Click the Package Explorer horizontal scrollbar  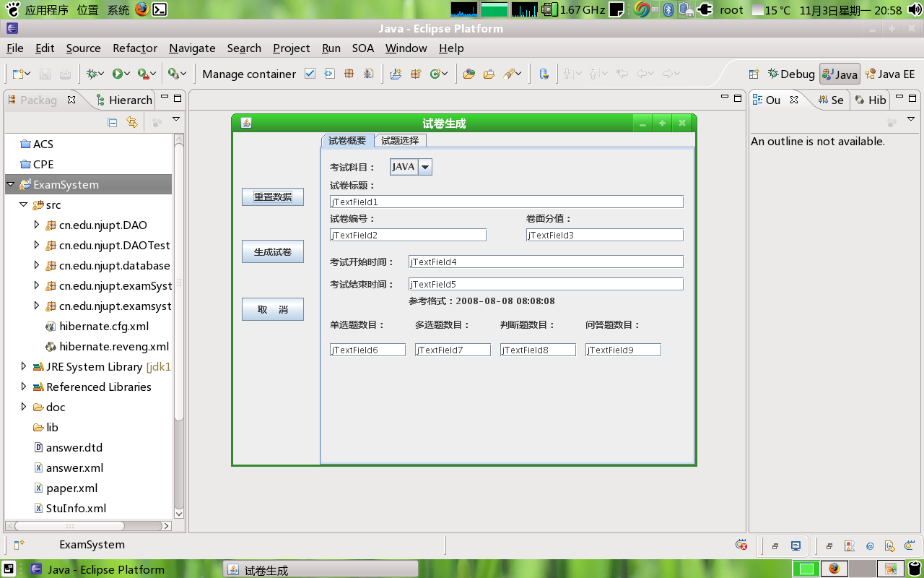pyautogui.click(x=69, y=526)
